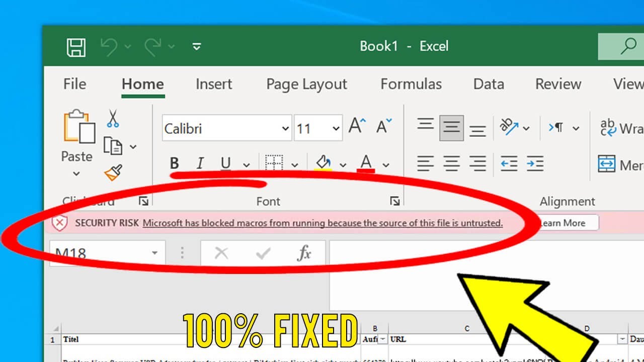Copy the selection
This screenshot has width=644, height=362.
tap(113, 146)
